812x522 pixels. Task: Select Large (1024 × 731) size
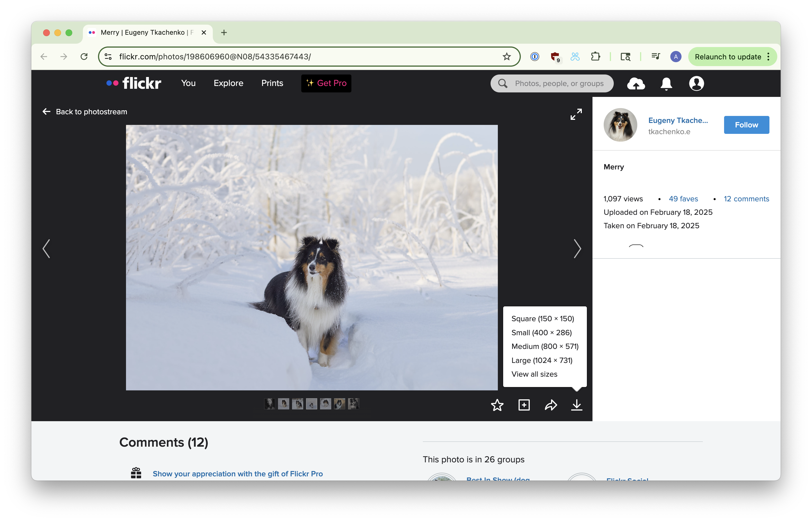click(x=542, y=360)
